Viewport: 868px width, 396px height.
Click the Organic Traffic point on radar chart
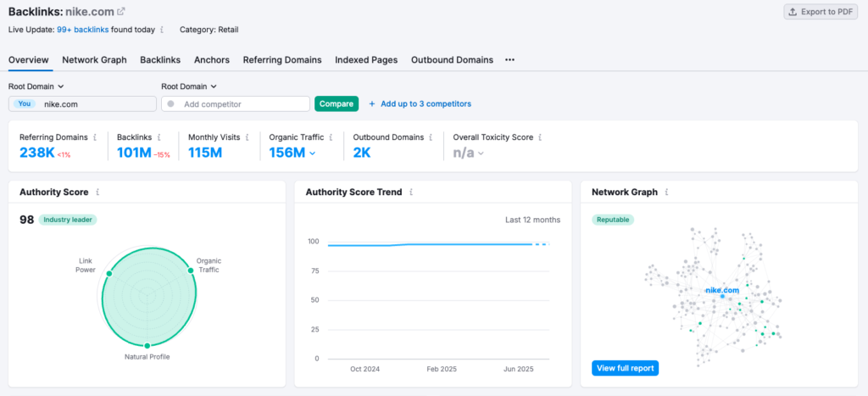pos(191,271)
